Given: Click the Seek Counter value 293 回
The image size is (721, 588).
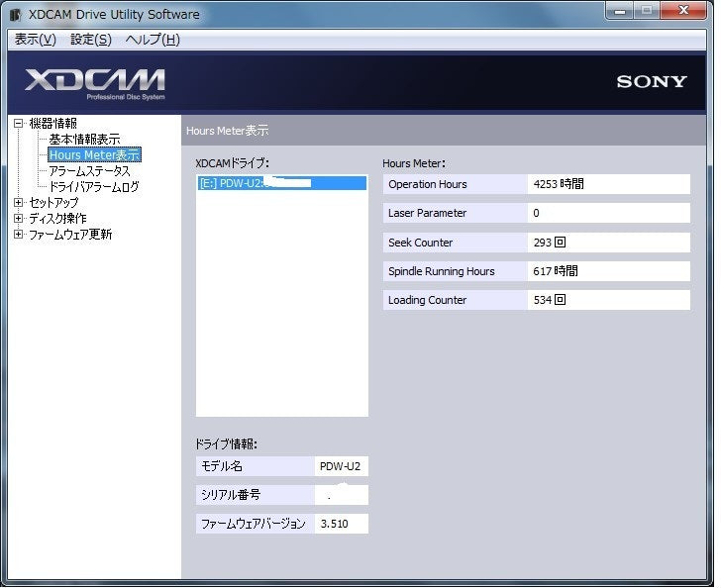Looking at the screenshot, I should point(609,243).
